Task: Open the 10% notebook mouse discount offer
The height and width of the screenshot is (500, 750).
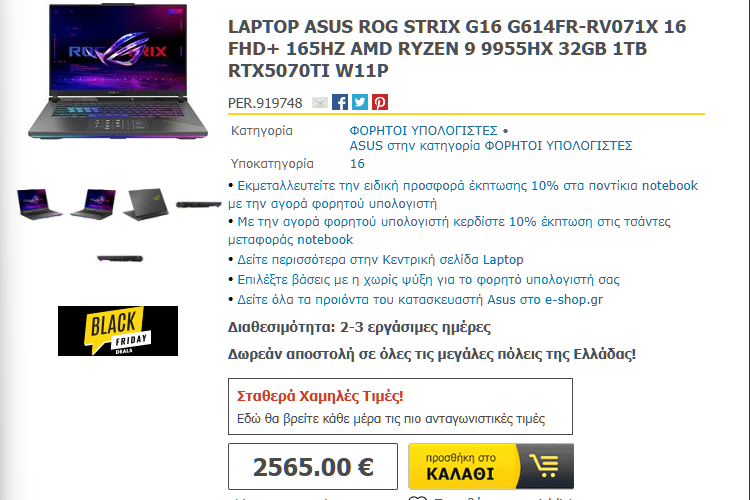Action: click(x=463, y=194)
